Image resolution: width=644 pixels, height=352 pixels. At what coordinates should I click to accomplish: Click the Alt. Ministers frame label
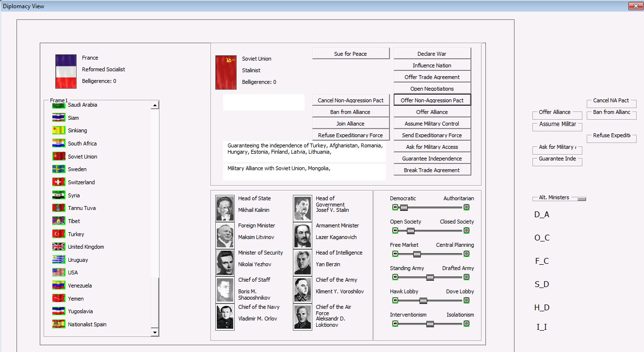coord(554,197)
